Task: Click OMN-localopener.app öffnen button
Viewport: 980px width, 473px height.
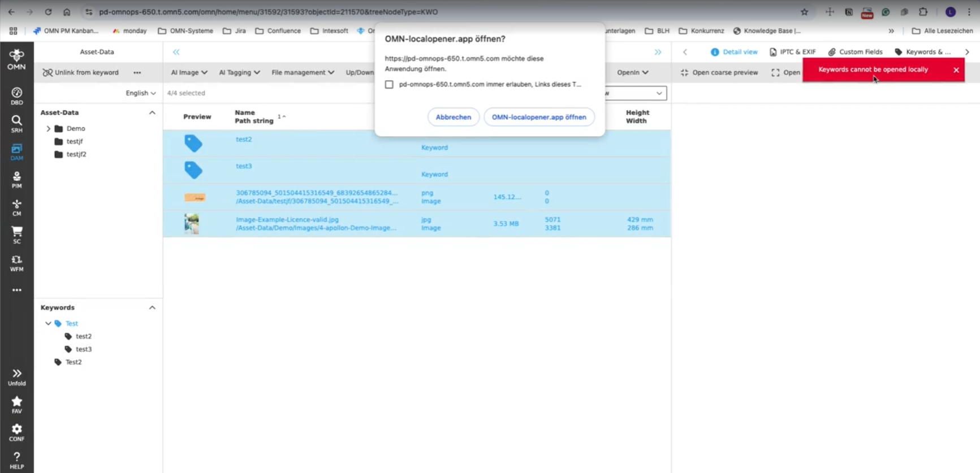Action: pyautogui.click(x=538, y=117)
